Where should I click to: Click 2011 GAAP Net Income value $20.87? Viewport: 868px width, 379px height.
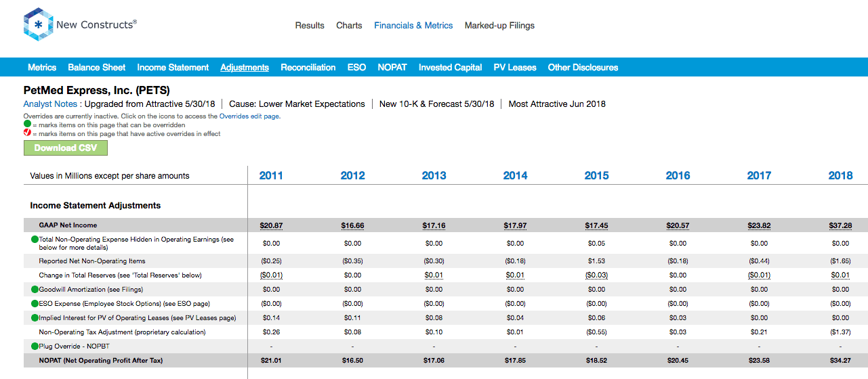pos(271,225)
